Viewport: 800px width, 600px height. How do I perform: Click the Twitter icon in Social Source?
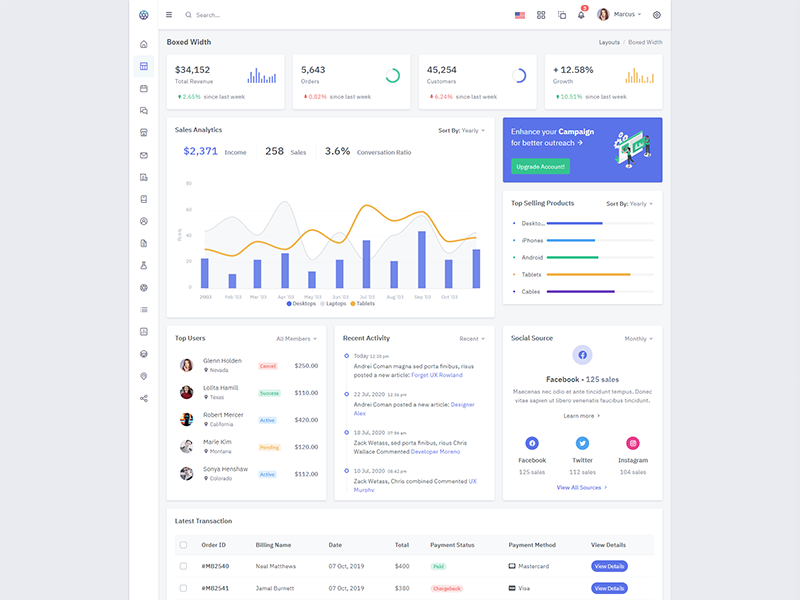pyautogui.click(x=582, y=443)
